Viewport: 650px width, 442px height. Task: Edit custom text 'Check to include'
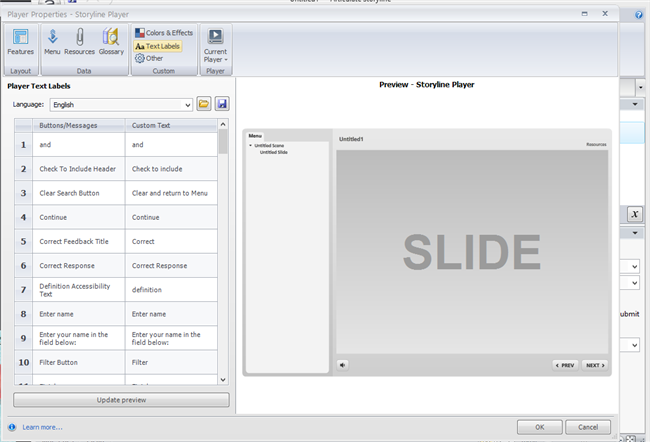click(171, 169)
